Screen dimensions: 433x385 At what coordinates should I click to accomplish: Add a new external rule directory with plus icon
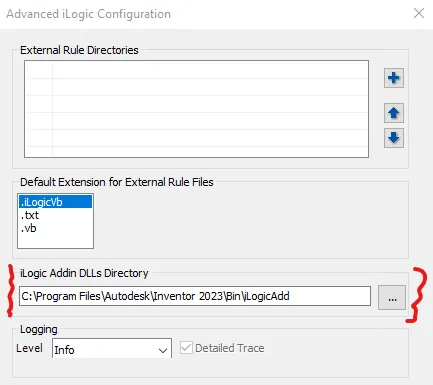click(x=394, y=78)
